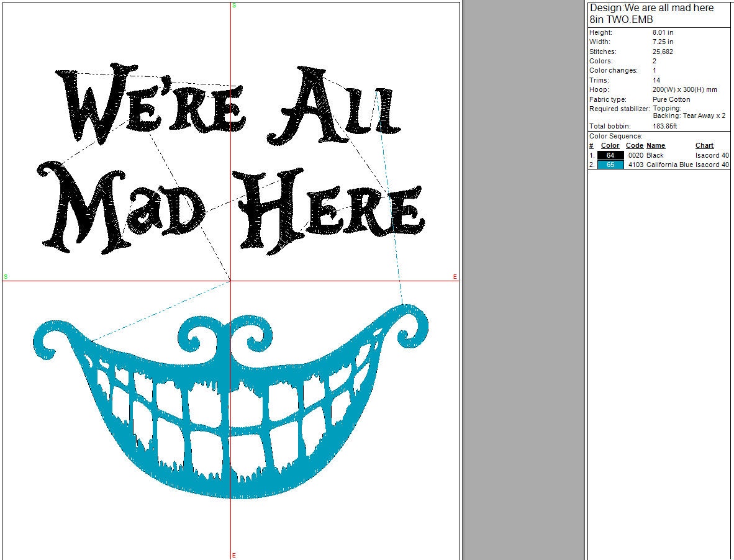
Task: Click the Stitches count value 25,682
Action: click(663, 52)
